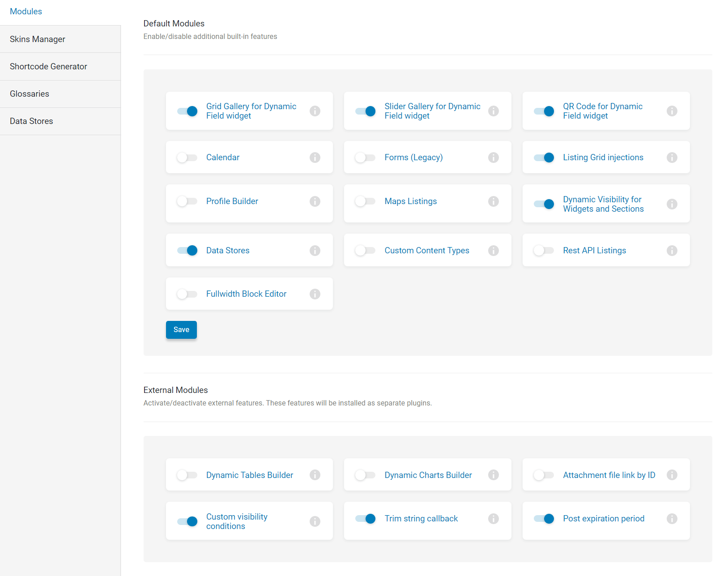Image resolution: width=728 pixels, height=576 pixels.
Task: Click the info icon next to Maps Listings
Action: (494, 201)
